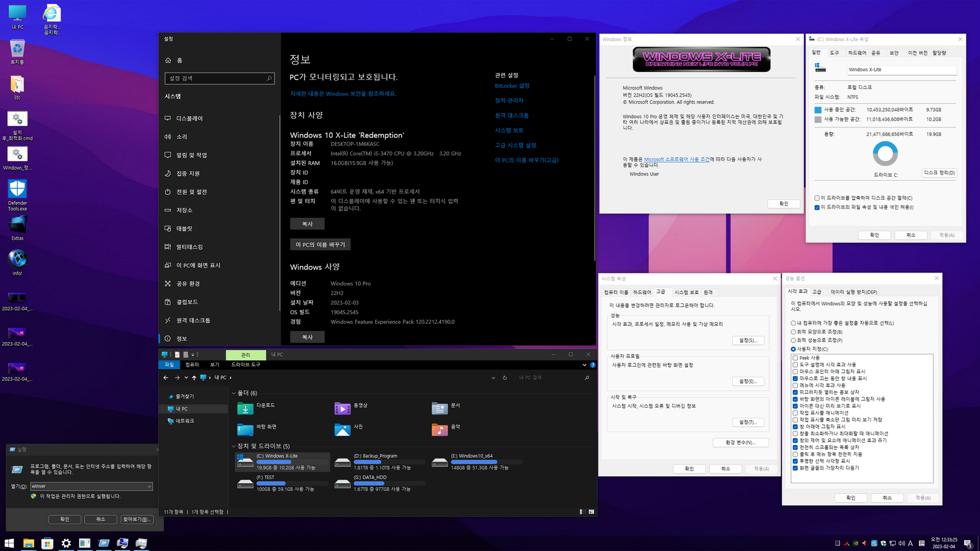The width and height of the screenshot is (980, 551).
Task: Open the 드라이브 도구 ribbon tab
Action: tap(246, 365)
